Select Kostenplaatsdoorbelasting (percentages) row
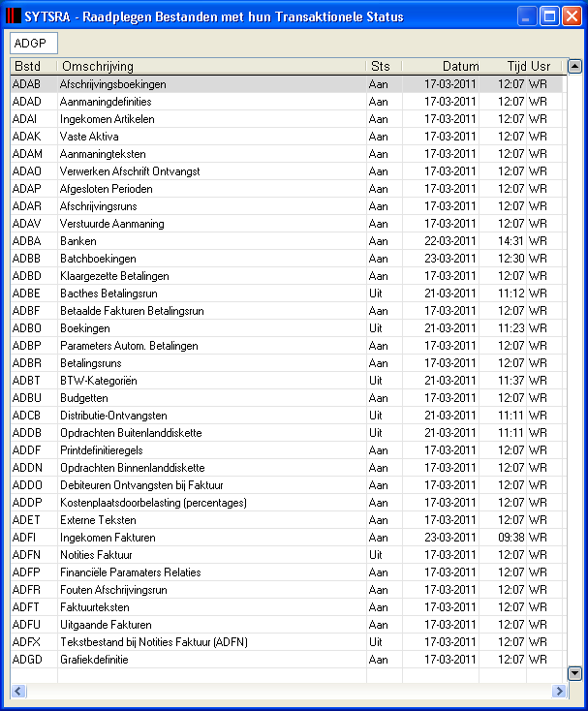This screenshot has height=711, width=588. pyautogui.click(x=287, y=503)
